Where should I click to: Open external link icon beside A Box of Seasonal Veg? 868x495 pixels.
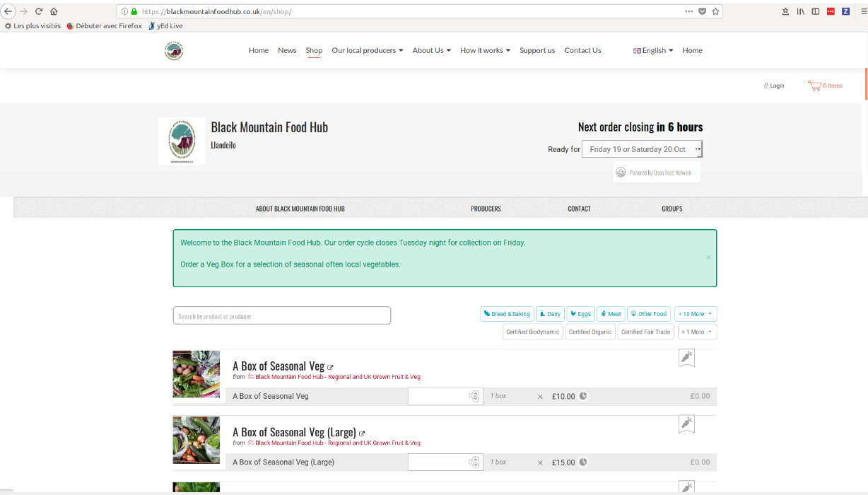(330, 367)
